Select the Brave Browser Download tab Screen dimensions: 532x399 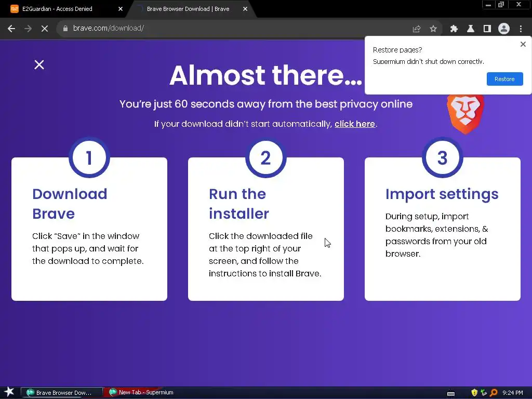pyautogui.click(x=188, y=9)
